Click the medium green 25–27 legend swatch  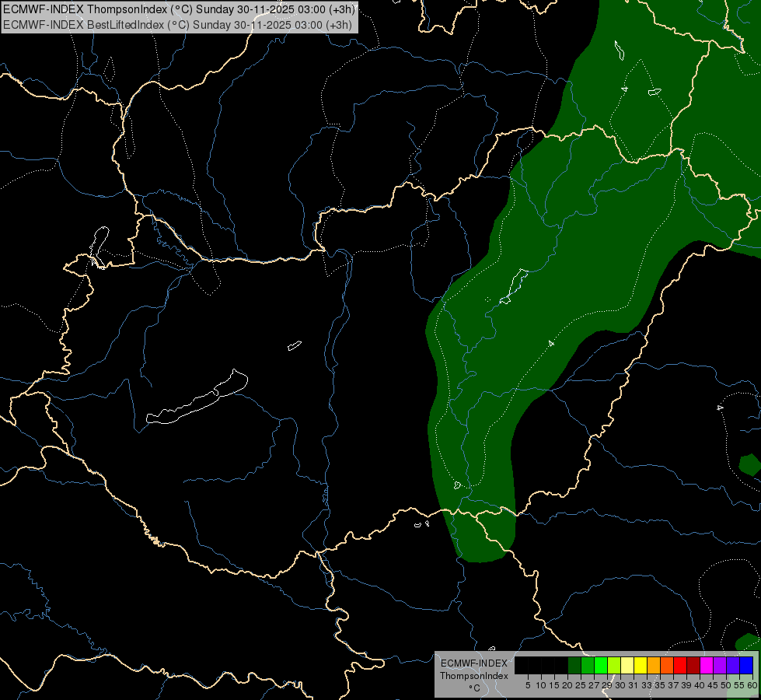click(588, 665)
